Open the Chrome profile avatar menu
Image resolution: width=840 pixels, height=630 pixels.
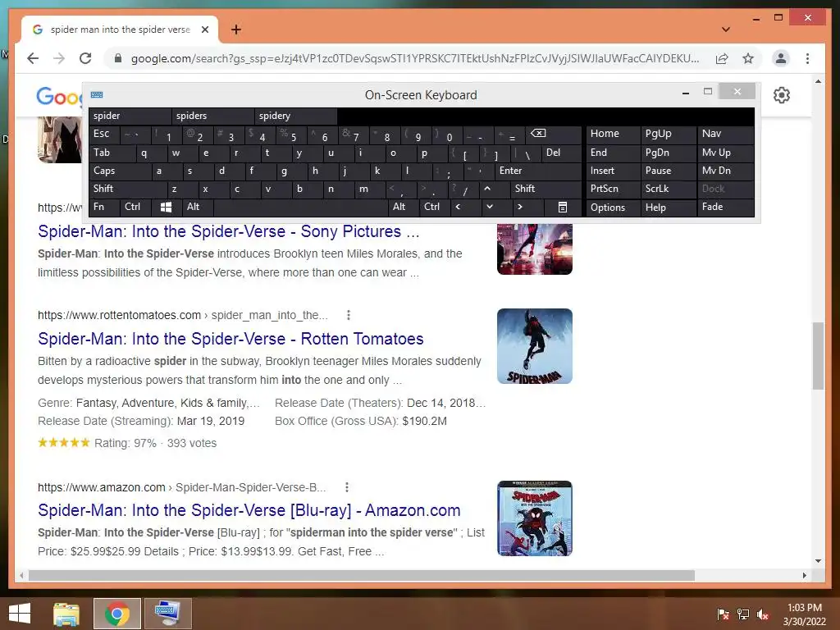781,58
